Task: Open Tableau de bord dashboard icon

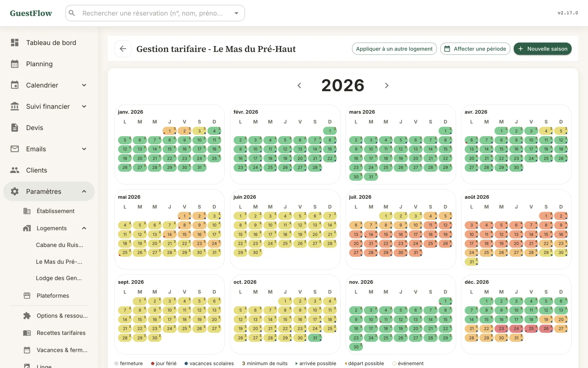Action: pos(15,43)
